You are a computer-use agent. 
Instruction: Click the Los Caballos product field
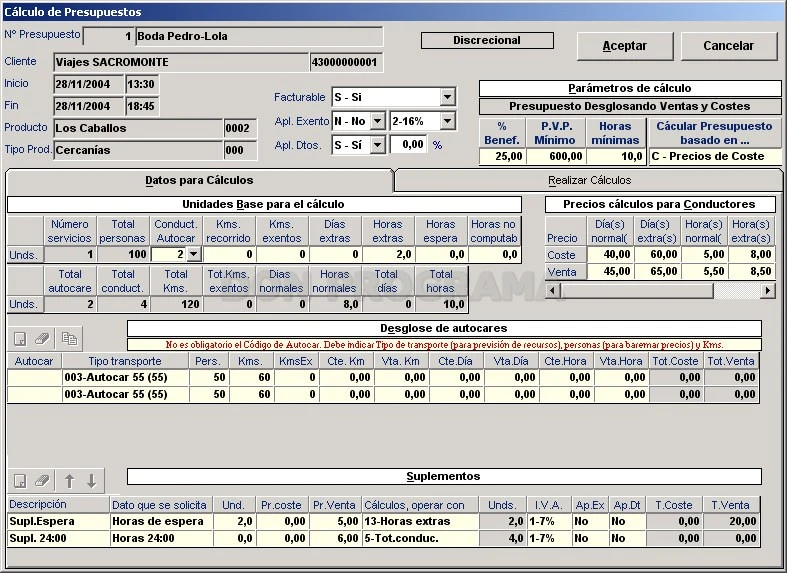pyautogui.click(x=138, y=128)
